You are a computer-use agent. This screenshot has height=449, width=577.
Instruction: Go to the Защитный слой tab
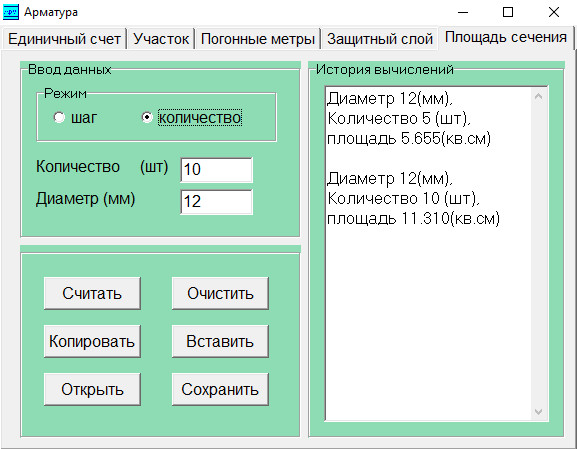coord(380,39)
